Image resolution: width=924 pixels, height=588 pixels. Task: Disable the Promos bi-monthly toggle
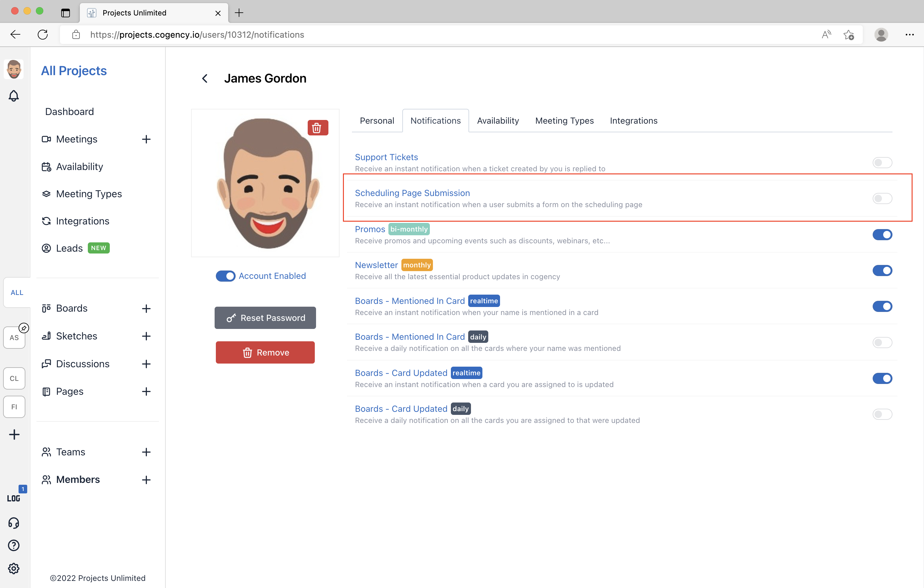882,234
